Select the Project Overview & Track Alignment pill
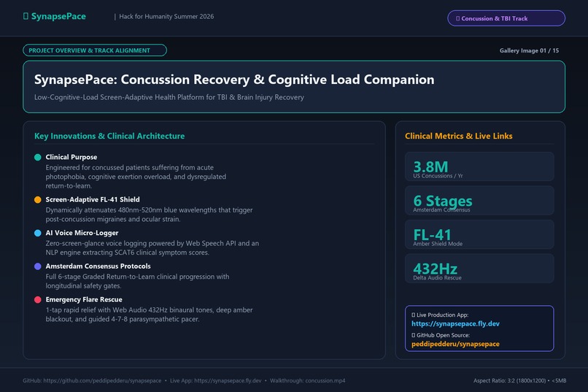 click(95, 50)
